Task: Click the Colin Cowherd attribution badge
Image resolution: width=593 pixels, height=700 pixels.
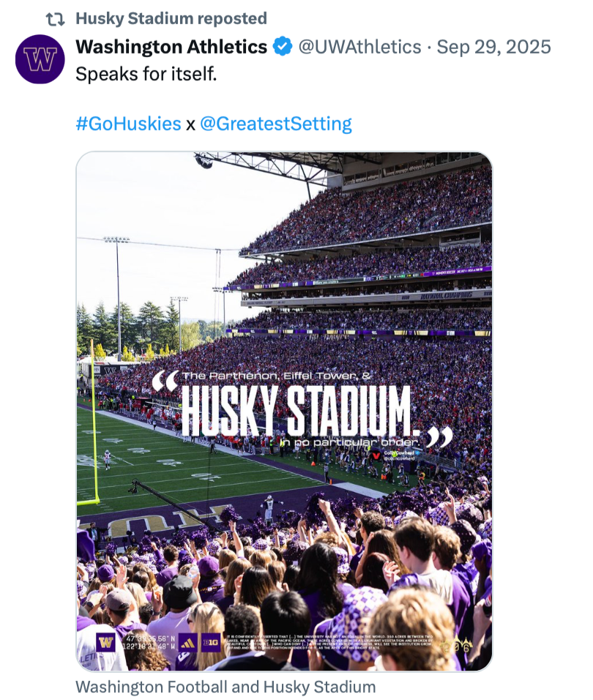Action: point(398,455)
